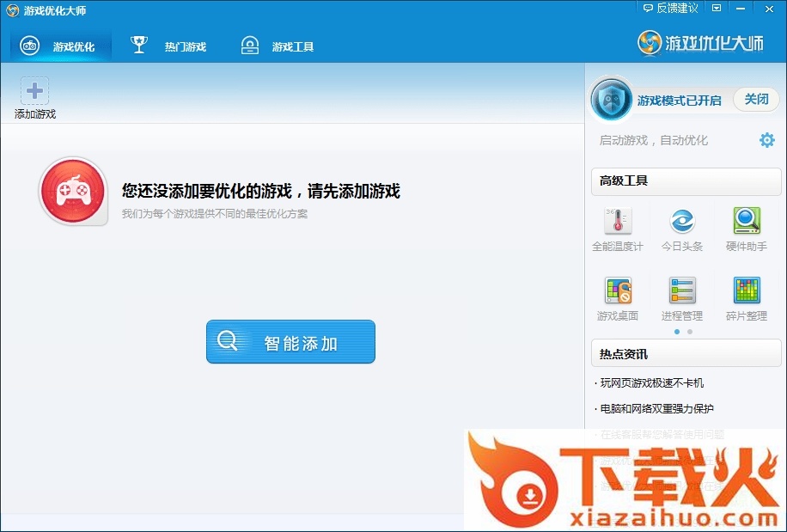
Task: Go to first page dot of tools
Action: [x=677, y=332]
